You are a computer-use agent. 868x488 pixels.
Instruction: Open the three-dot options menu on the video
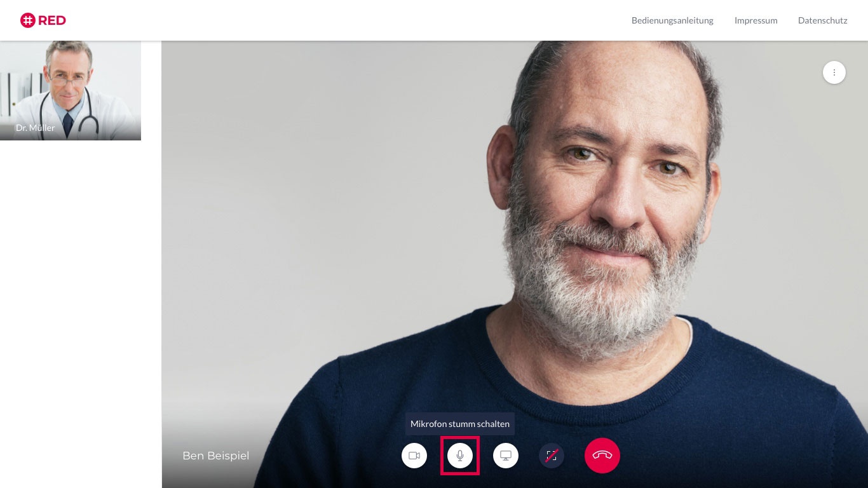pos(834,72)
